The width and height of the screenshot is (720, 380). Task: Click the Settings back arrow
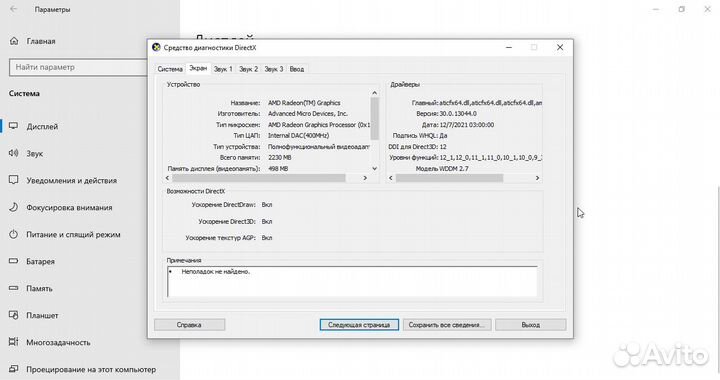click(14, 9)
